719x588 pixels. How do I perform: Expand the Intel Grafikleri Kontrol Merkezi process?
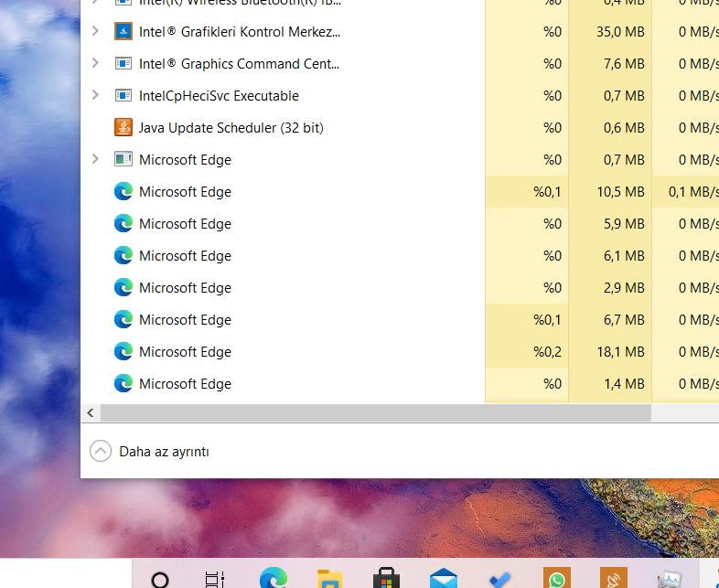pos(95,32)
